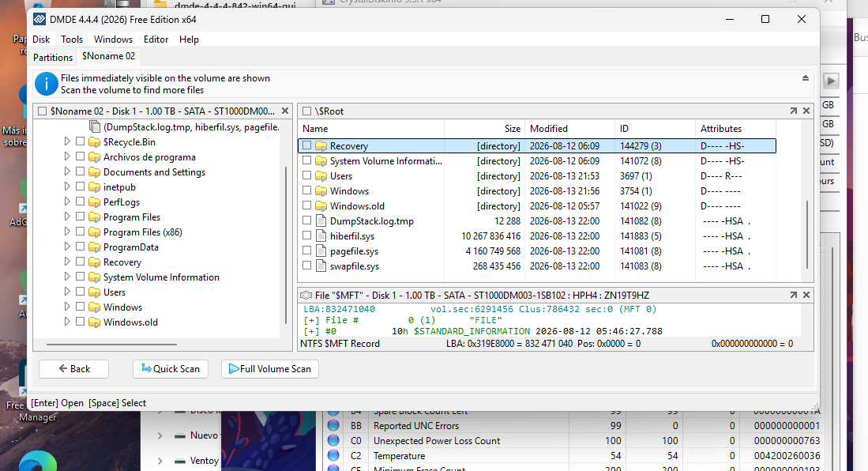Collapse the info notice with up arrow
Screen dimensions: 868x471
[806, 78]
